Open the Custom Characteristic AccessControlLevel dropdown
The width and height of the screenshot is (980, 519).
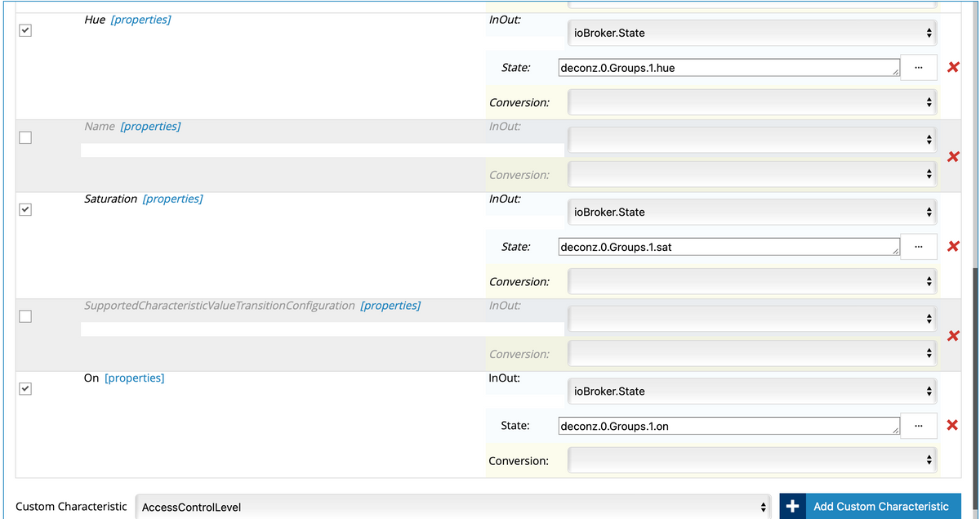click(x=452, y=507)
